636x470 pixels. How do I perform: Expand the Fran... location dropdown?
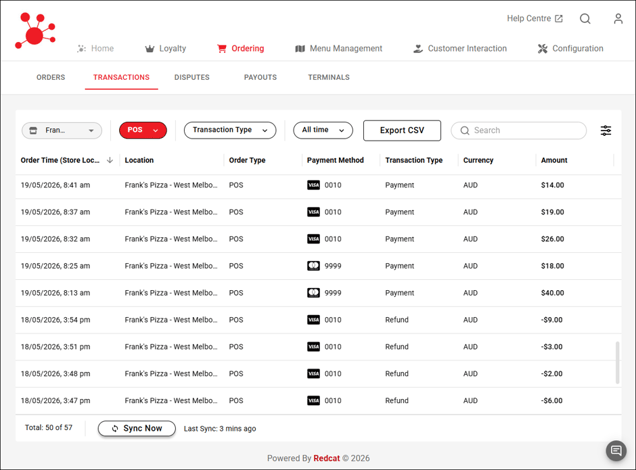(x=62, y=131)
